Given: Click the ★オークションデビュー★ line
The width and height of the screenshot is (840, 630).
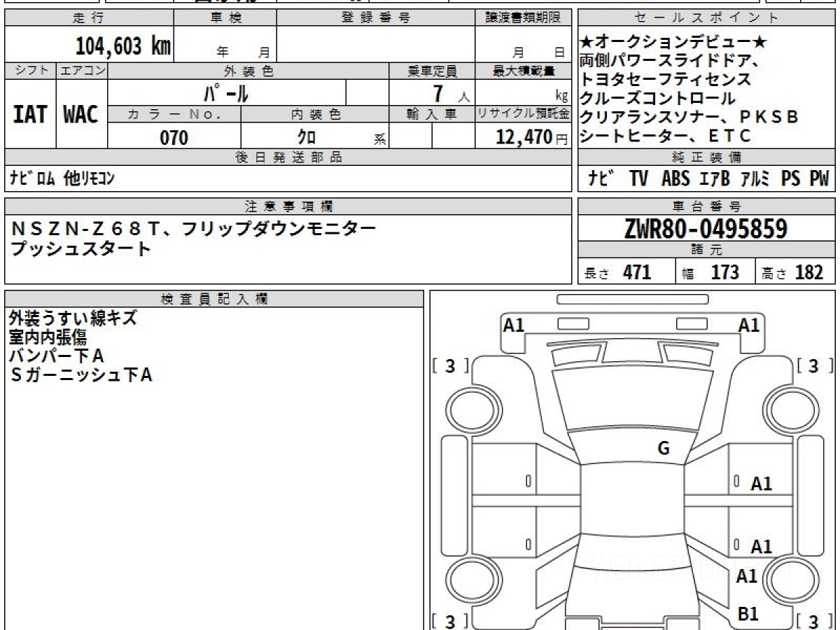Looking at the screenshot, I should (x=674, y=43).
